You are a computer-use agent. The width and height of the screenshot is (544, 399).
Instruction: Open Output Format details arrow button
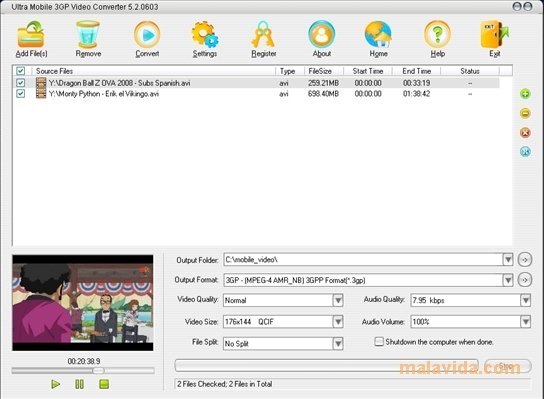(x=525, y=280)
